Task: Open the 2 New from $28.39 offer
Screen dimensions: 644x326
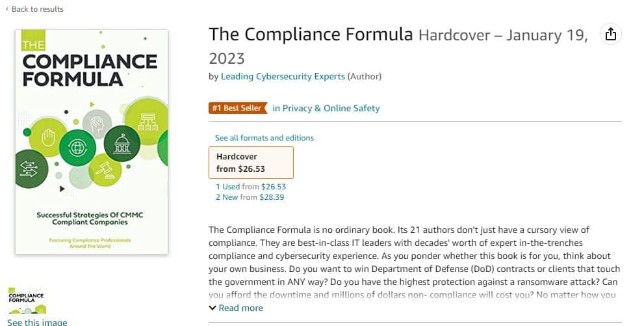Action: [x=250, y=197]
